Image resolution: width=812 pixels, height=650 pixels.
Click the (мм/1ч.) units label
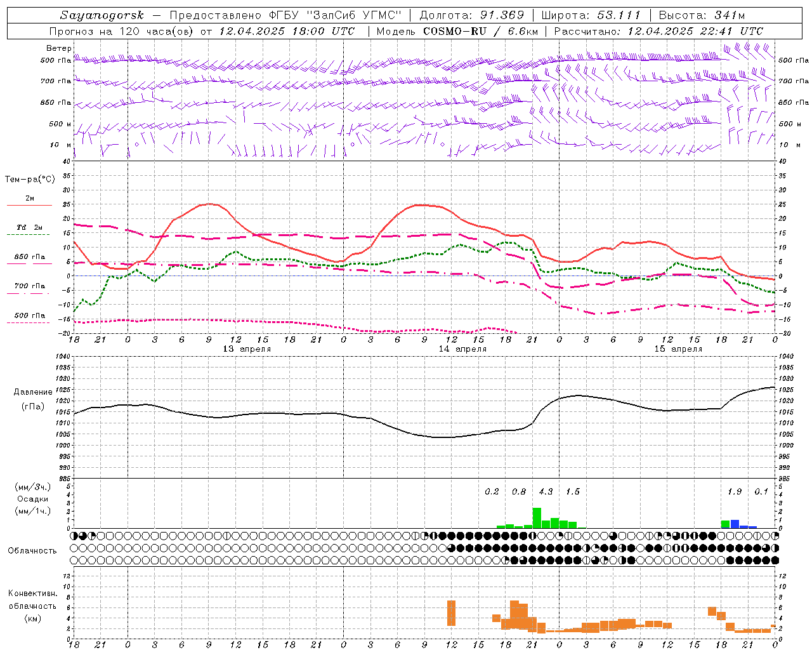click(x=33, y=511)
